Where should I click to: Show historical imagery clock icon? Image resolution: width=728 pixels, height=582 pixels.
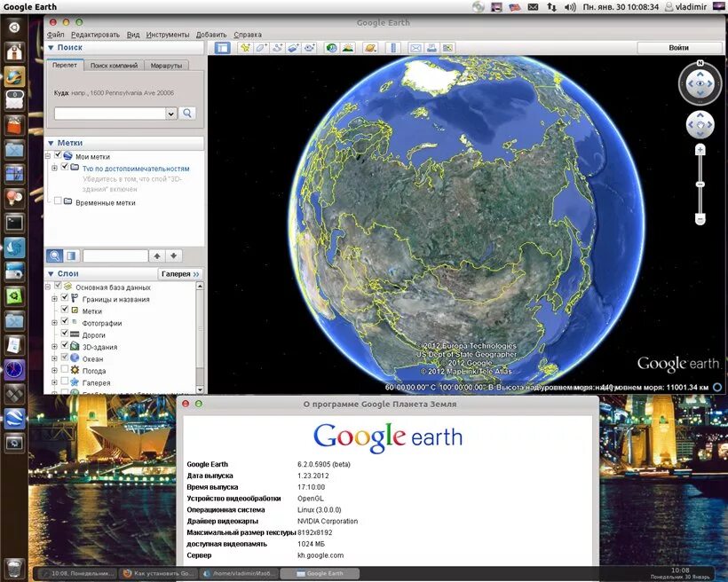point(331,47)
